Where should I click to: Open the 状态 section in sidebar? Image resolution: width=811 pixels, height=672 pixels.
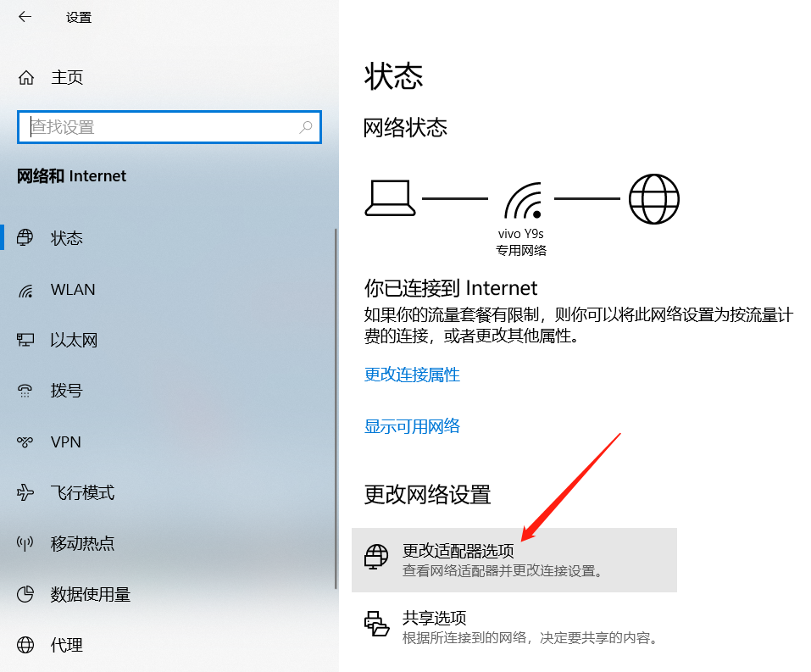point(169,238)
